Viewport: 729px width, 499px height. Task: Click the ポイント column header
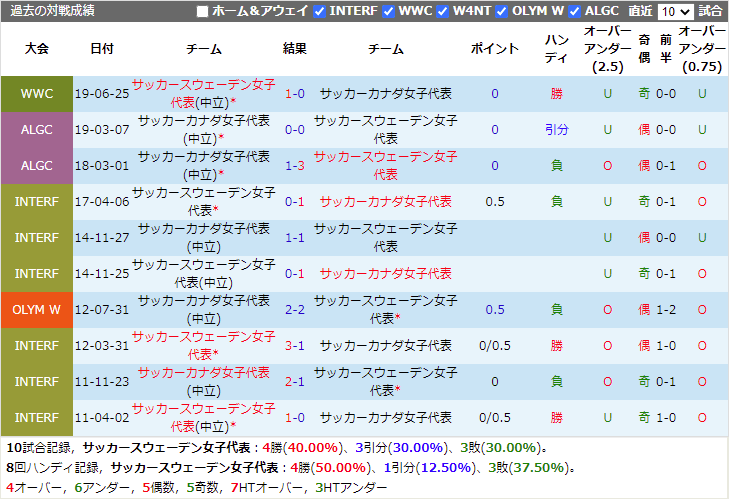point(495,49)
